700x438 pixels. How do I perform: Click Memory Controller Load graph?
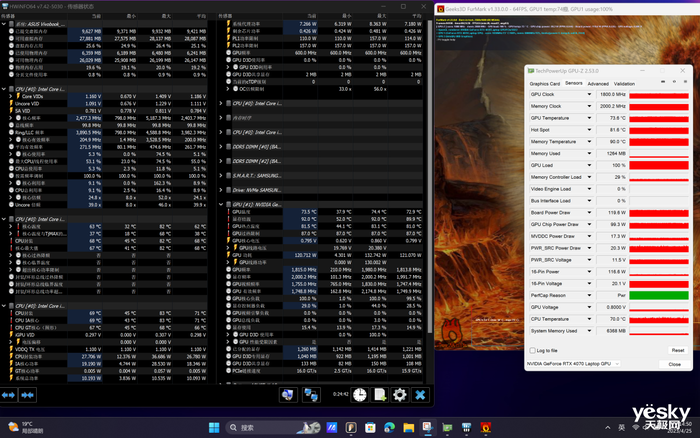tap(658, 177)
